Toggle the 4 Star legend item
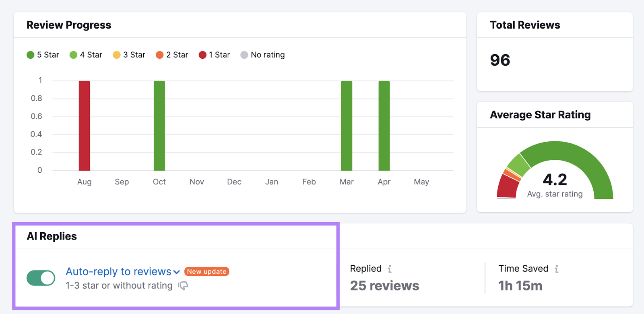The image size is (644, 314). tap(86, 55)
